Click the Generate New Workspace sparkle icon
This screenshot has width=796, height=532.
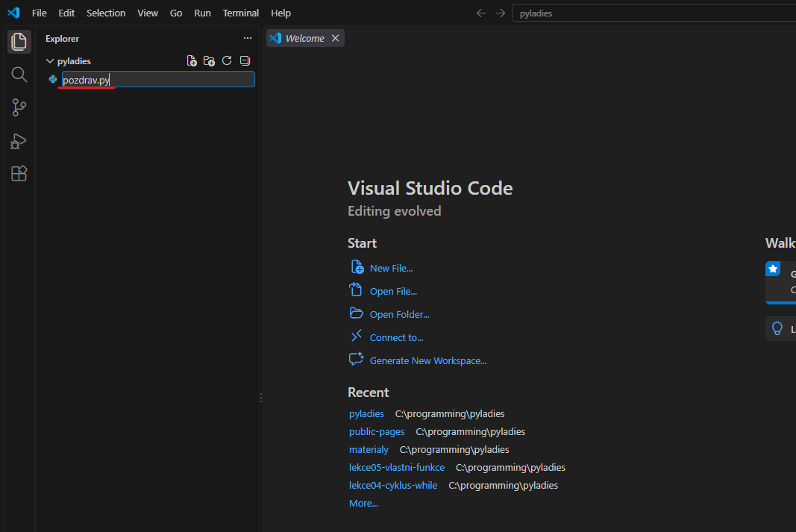(357, 359)
